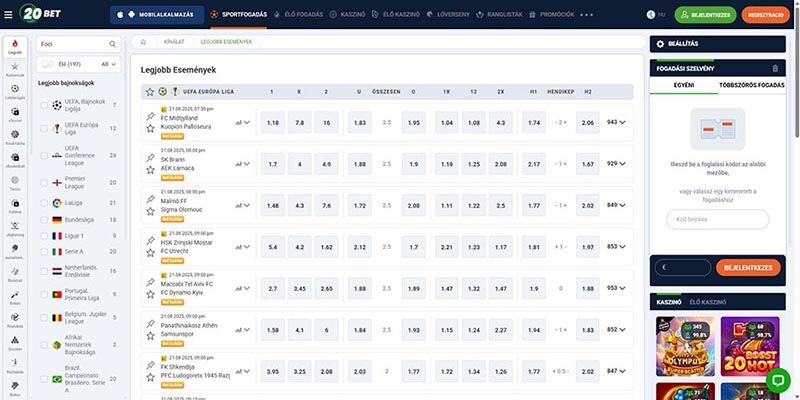The image size is (800, 400).
Task: Open the Lóverseny menu item
Action: pos(448,15)
